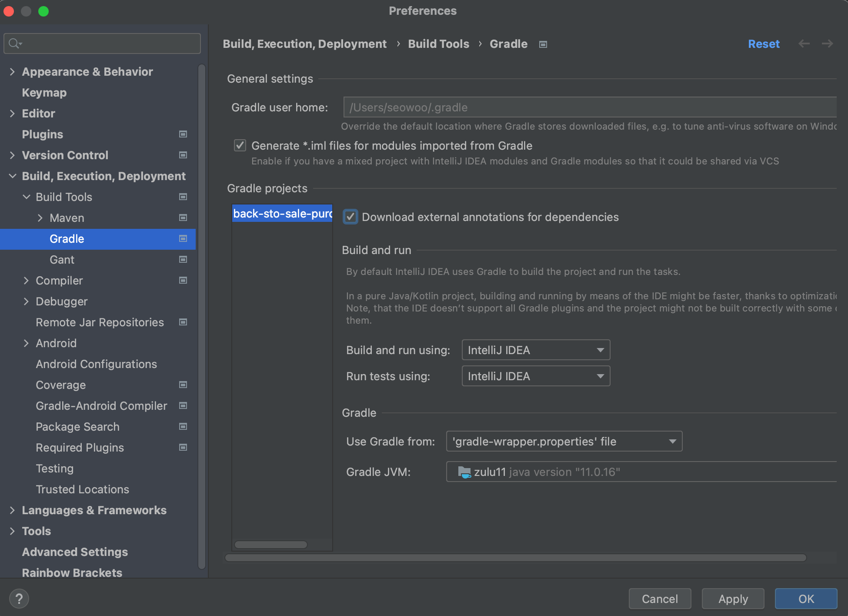Click the project icon beside Version Control

(x=183, y=155)
